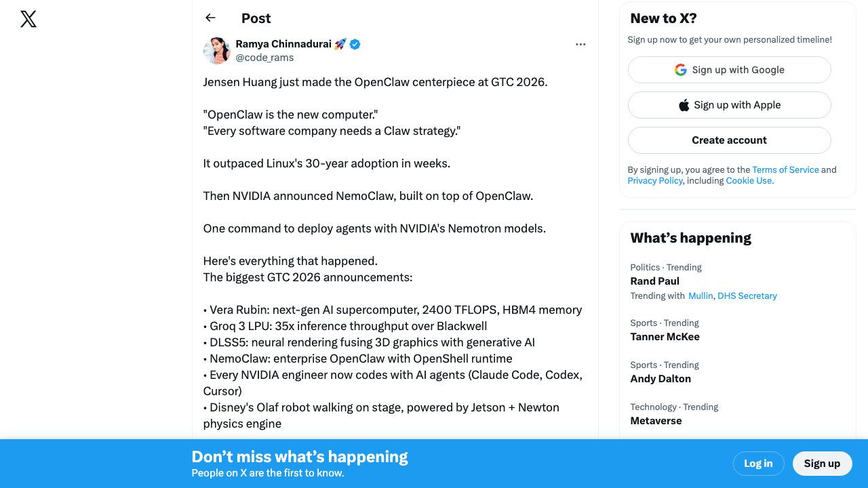868x488 pixels.
Task: Open the post's three-dot more menu
Action: click(x=580, y=44)
